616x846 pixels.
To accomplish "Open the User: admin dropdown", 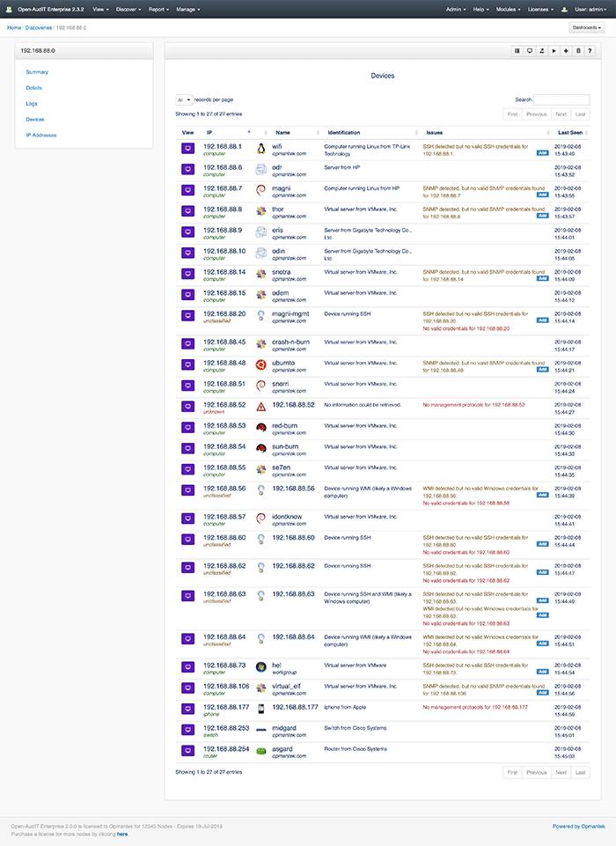I will pos(590,9).
